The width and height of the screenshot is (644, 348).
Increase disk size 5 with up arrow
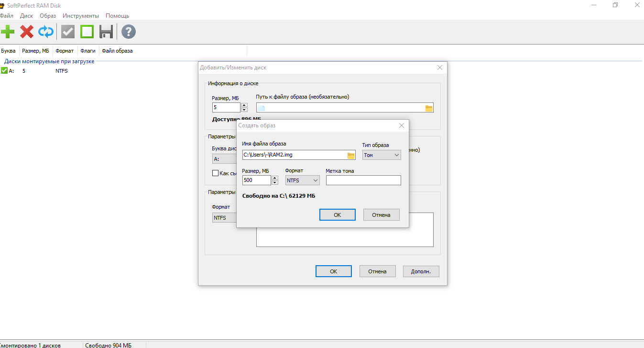pyautogui.click(x=244, y=105)
